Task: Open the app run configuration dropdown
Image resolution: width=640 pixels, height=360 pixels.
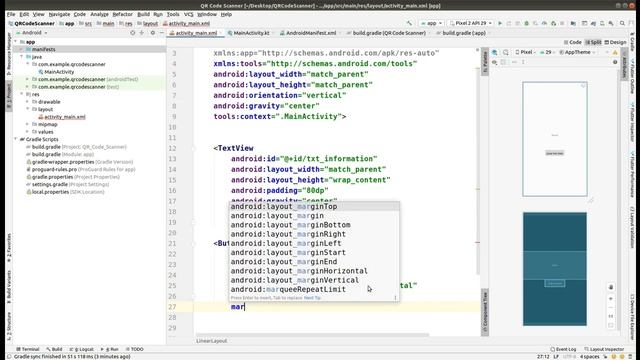Action: (432, 23)
